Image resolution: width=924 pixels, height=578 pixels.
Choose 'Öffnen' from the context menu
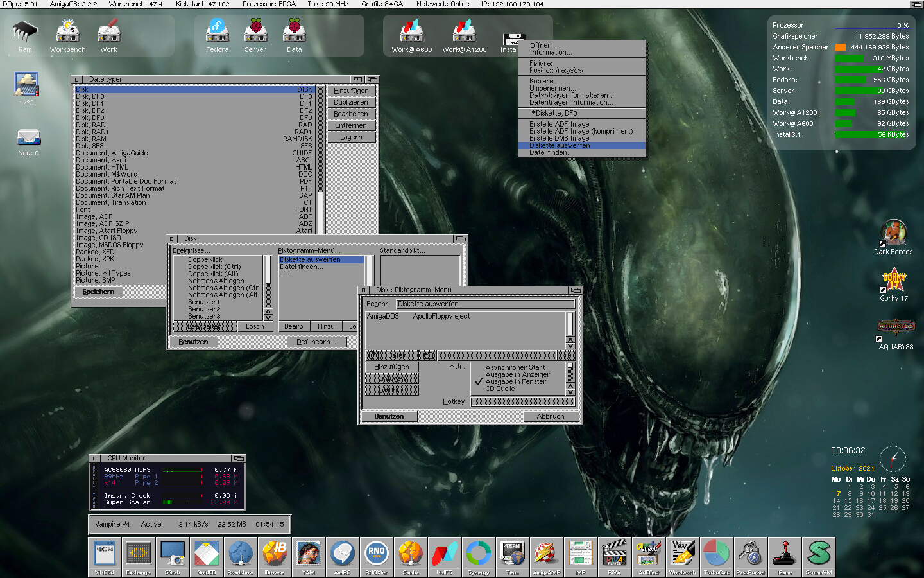(581, 45)
